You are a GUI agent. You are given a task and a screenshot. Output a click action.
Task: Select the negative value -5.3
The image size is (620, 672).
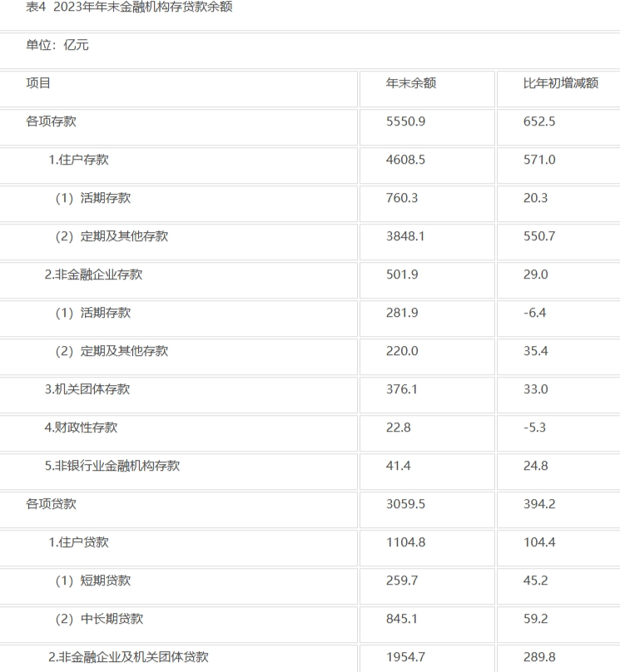534,427
